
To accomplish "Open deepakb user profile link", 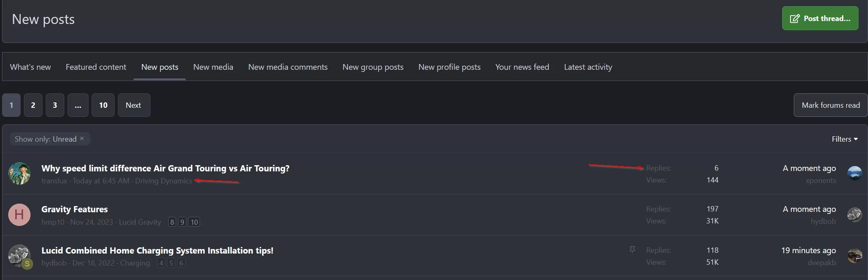I will click(821, 263).
